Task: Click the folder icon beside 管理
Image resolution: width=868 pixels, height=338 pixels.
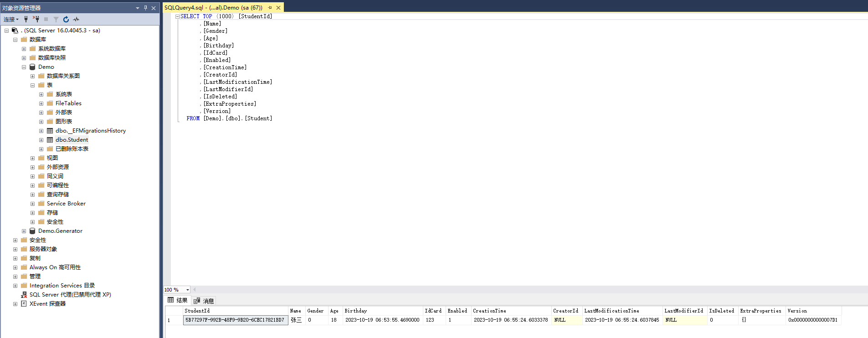Action: click(x=24, y=277)
